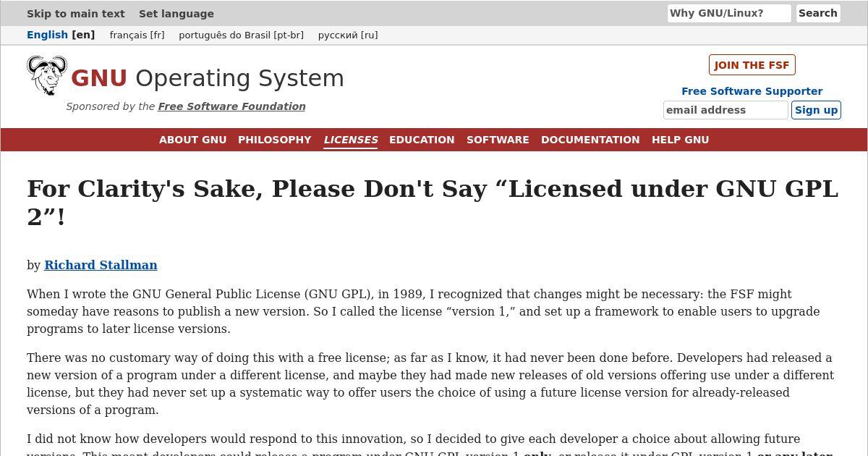Open the HELP GNU menu item
This screenshot has width=868, height=456.
click(x=680, y=140)
